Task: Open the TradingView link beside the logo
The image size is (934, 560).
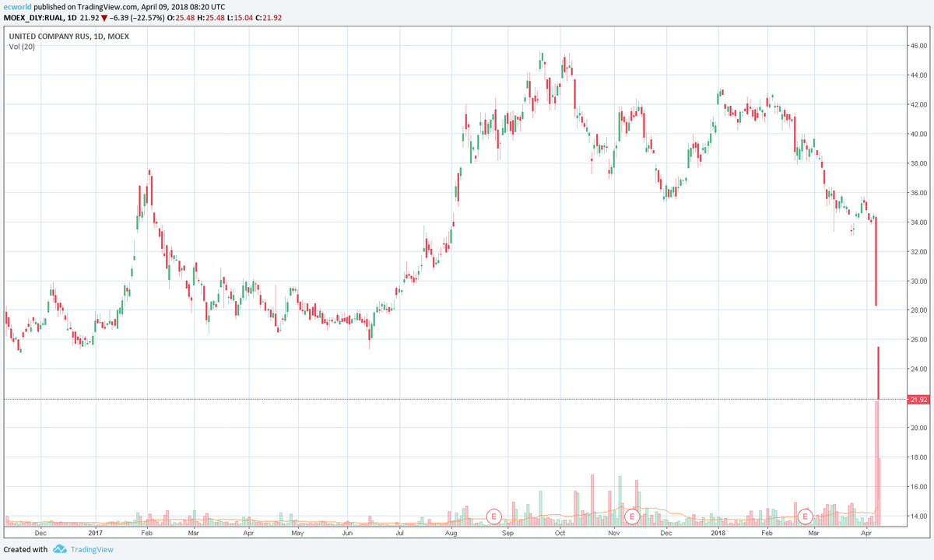Action: 92,550
